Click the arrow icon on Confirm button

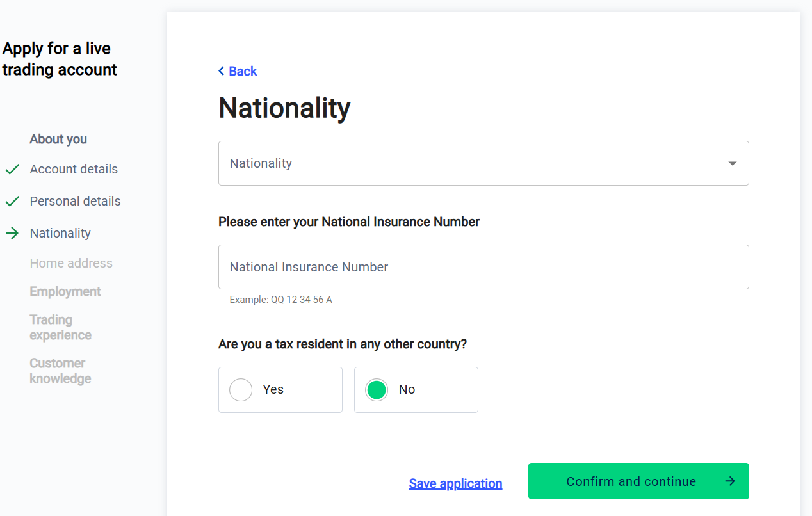pos(730,481)
